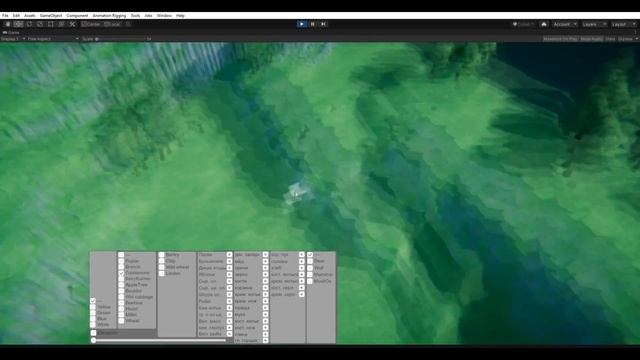Viewport: 640px width, 360px height.
Task: Select the Rotate tool in Unity toolbar
Action: point(29,24)
